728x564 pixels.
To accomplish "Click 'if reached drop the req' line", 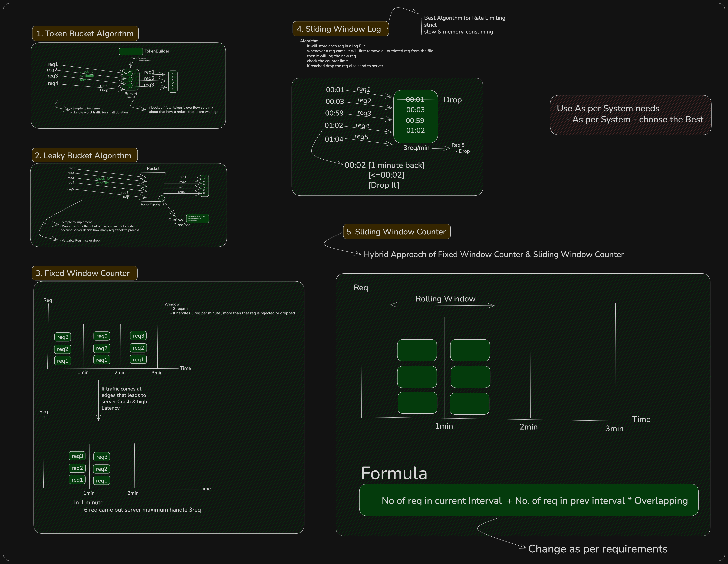I will (x=345, y=66).
